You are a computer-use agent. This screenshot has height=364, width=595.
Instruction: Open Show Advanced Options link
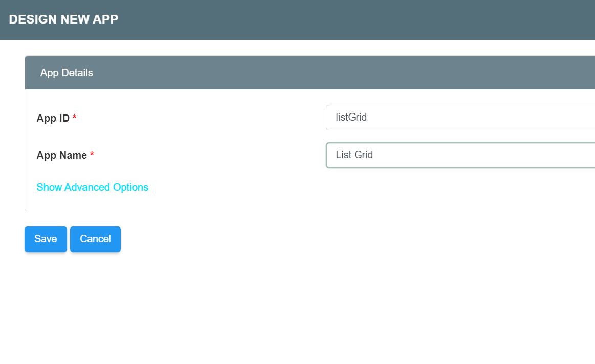point(92,187)
